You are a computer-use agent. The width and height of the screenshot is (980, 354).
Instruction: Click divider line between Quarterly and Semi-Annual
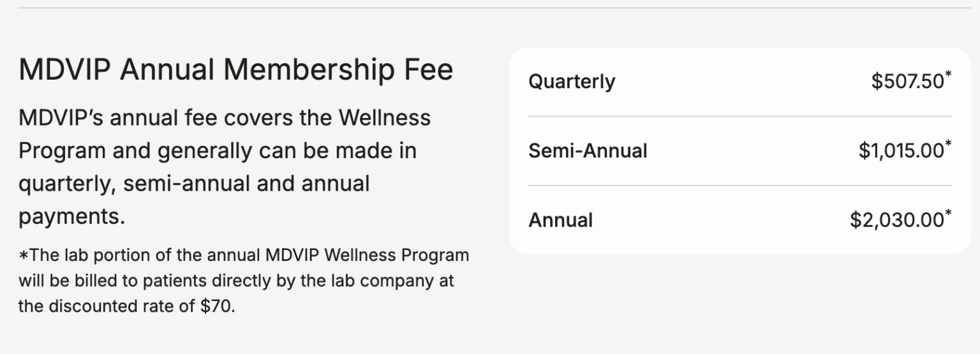pyautogui.click(x=739, y=116)
